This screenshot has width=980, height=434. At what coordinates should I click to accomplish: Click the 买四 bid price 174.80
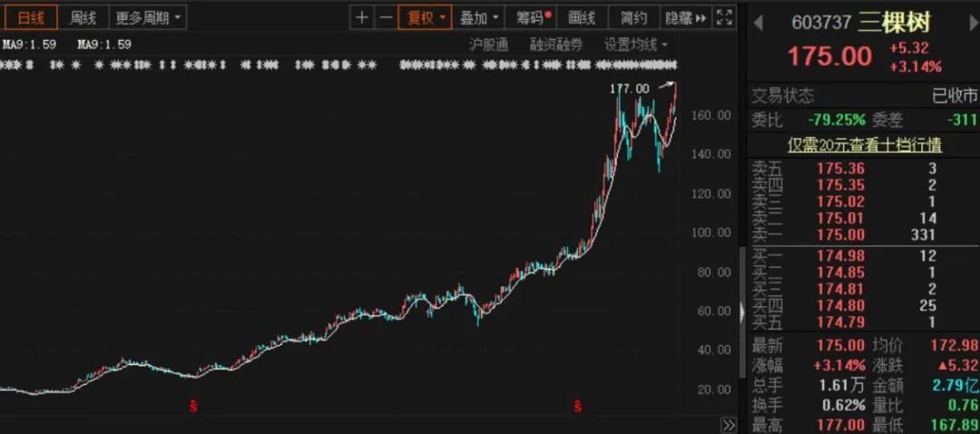click(x=840, y=306)
